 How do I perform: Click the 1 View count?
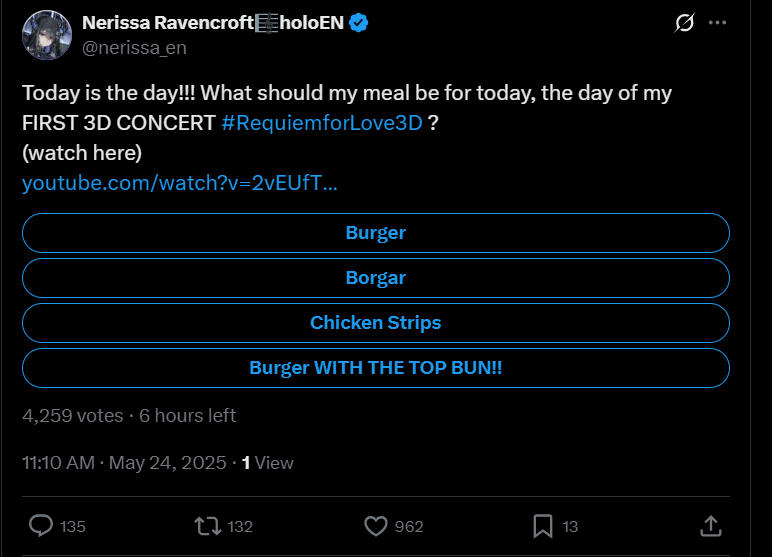[268, 463]
